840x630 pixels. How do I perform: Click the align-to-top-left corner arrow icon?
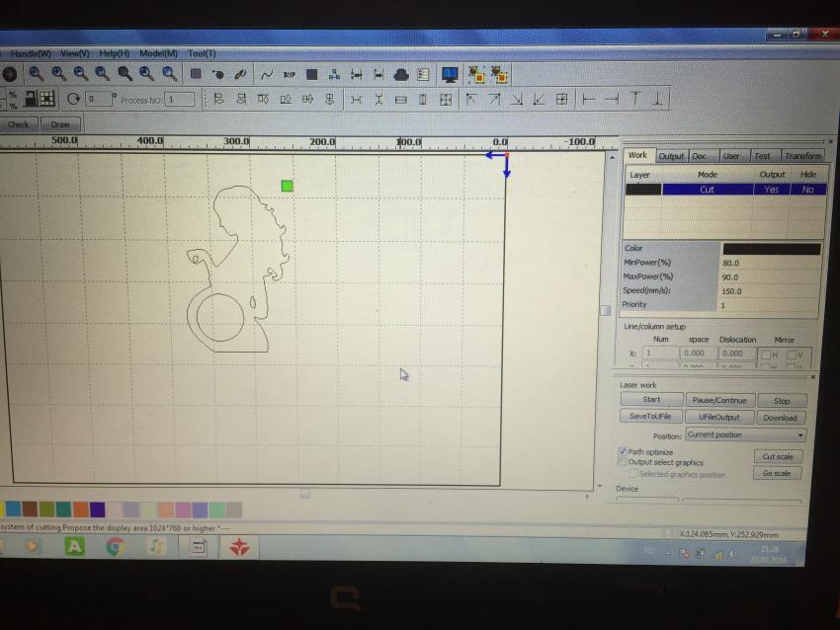pyautogui.click(x=472, y=99)
